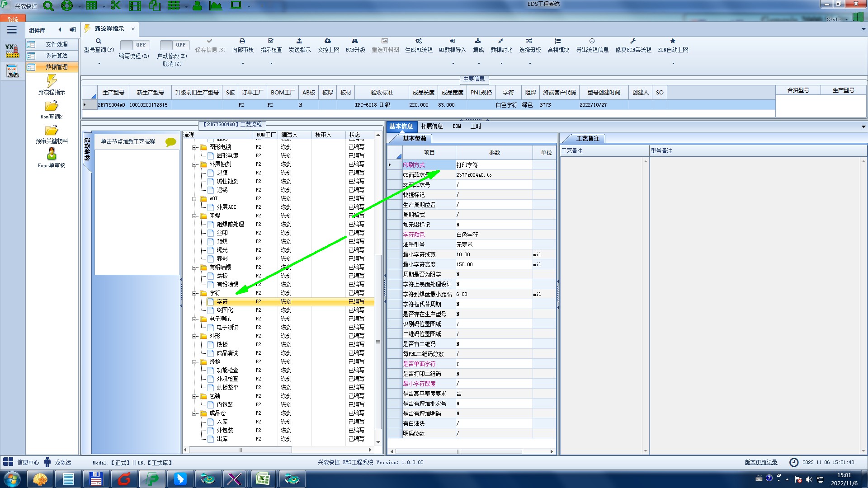Collapse the 外层蚀刻 folder node

(194, 164)
